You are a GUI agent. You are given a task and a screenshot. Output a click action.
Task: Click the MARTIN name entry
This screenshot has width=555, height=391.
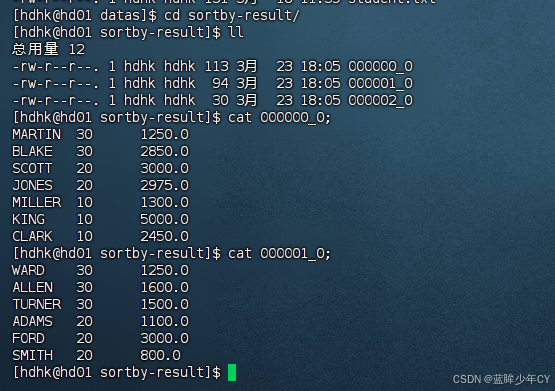pos(36,134)
